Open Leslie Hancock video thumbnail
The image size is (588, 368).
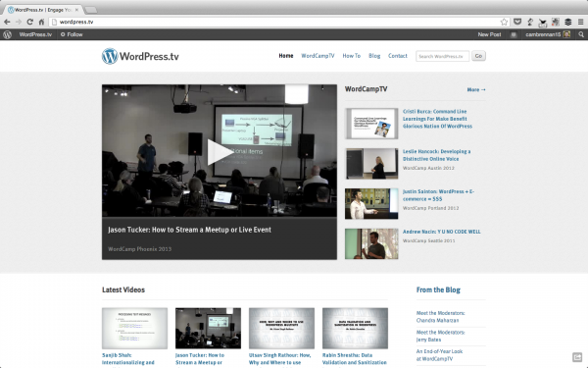371,163
